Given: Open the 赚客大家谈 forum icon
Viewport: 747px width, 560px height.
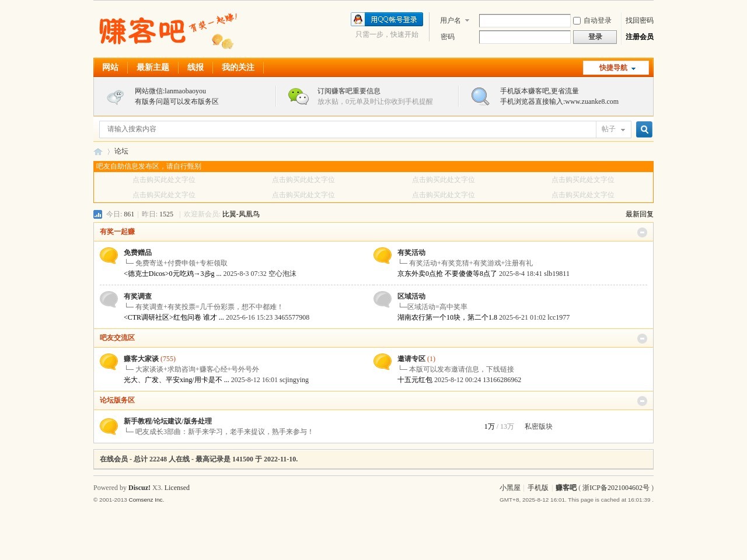Looking at the screenshot, I should coord(109,362).
